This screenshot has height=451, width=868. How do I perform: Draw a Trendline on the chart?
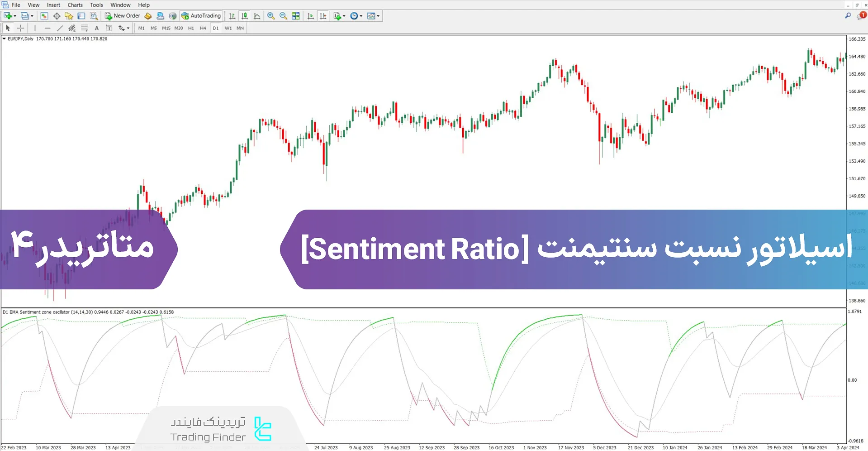click(60, 28)
